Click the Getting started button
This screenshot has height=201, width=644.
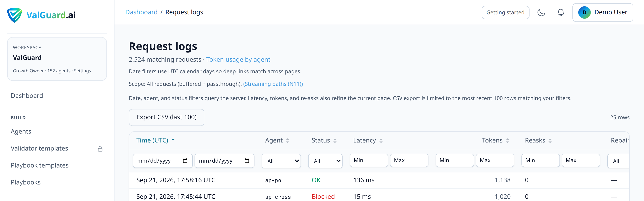[505, 13]
